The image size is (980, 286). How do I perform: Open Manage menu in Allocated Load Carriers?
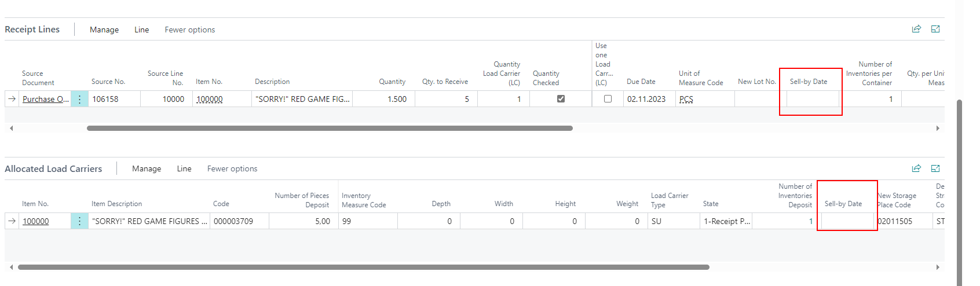pos(147,168)
